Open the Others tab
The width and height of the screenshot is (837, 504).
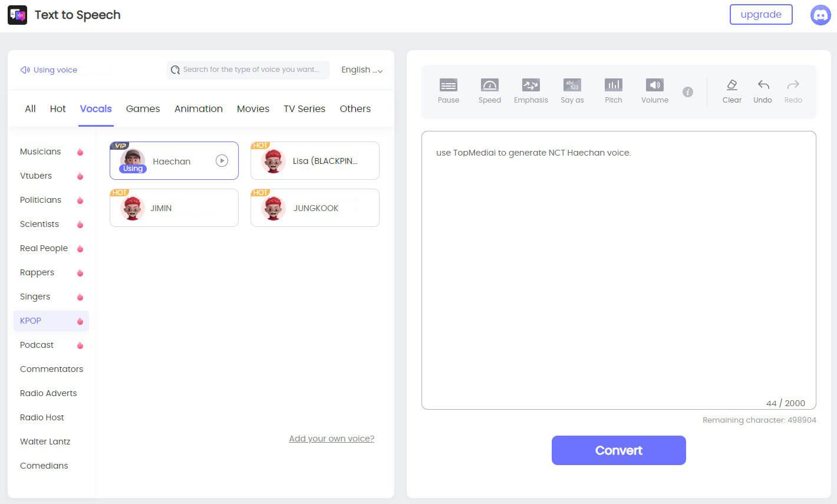point(355,108)
